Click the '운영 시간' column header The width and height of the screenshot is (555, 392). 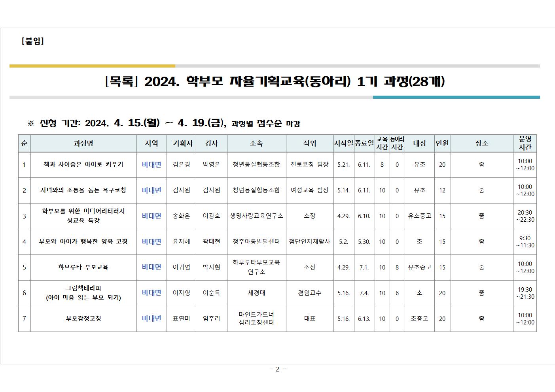point(525,143)
